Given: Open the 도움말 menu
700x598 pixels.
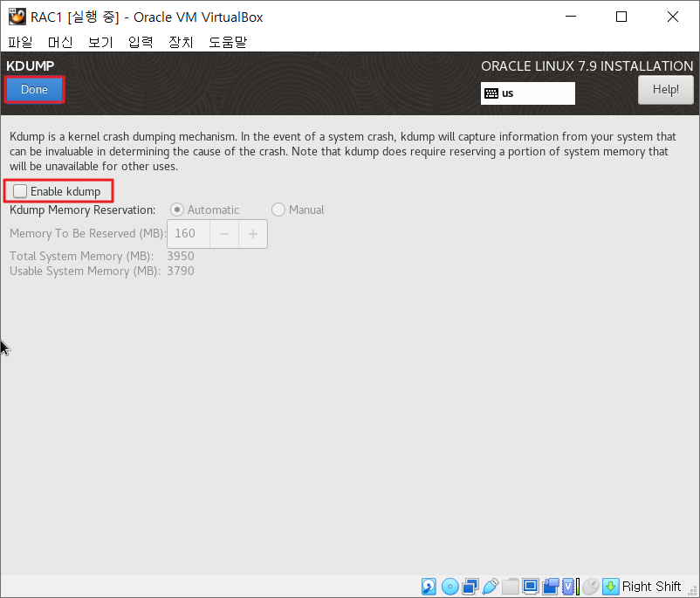Looking at the screenshot, I should click(228, 42).
